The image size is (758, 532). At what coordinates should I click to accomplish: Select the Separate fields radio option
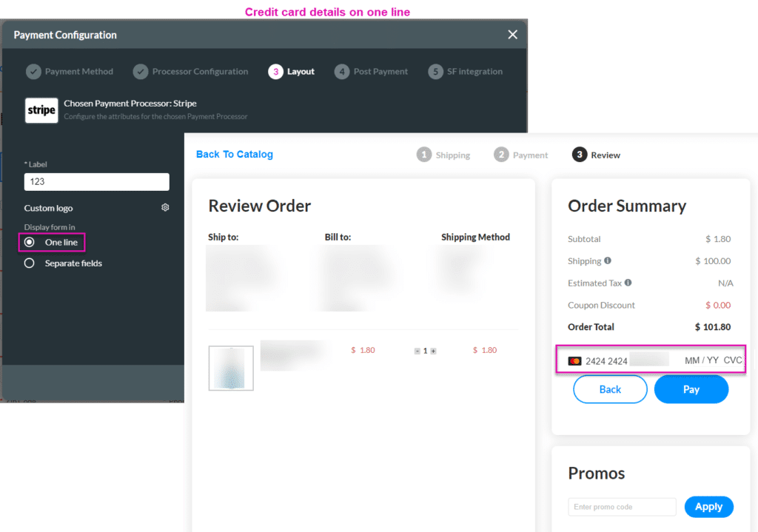(x=30, y=263)
